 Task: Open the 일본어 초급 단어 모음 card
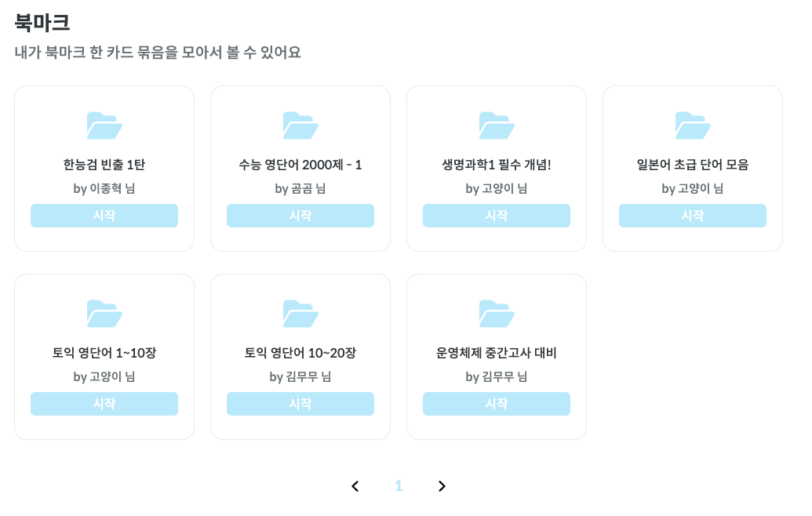pos(692,167)
